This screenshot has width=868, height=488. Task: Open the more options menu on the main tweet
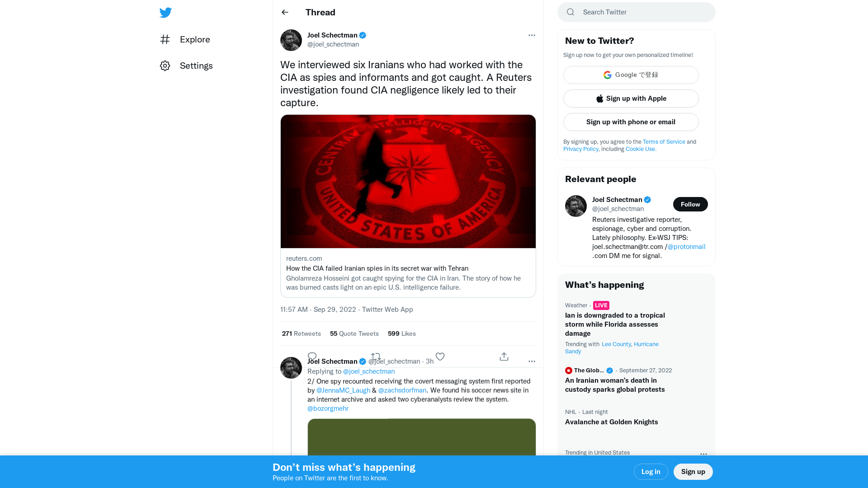tap(532, 35)
